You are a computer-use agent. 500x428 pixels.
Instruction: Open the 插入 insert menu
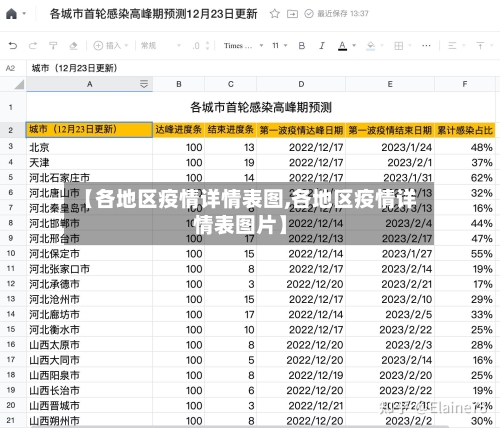point(111,46)
